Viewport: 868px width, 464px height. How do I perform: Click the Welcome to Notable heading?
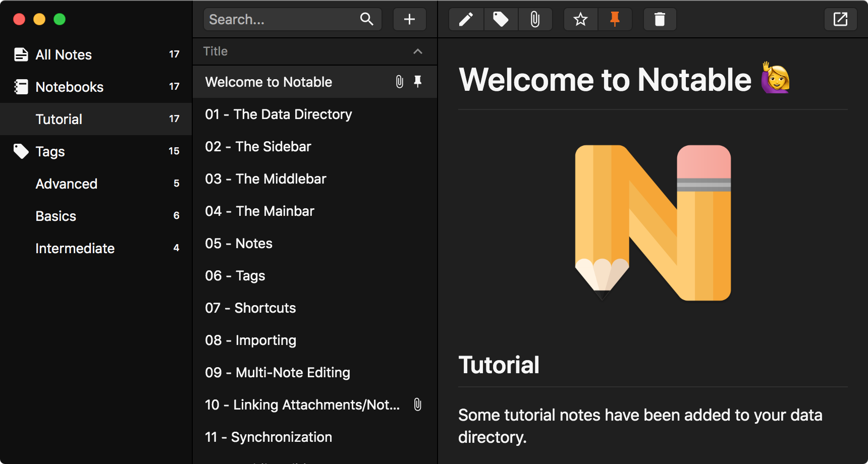click(624, 79)
